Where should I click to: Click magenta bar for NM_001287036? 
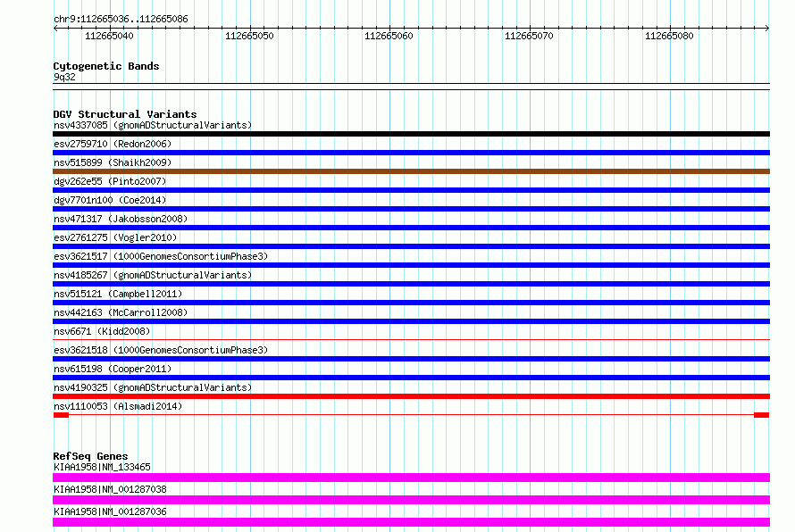click(411, 522)
